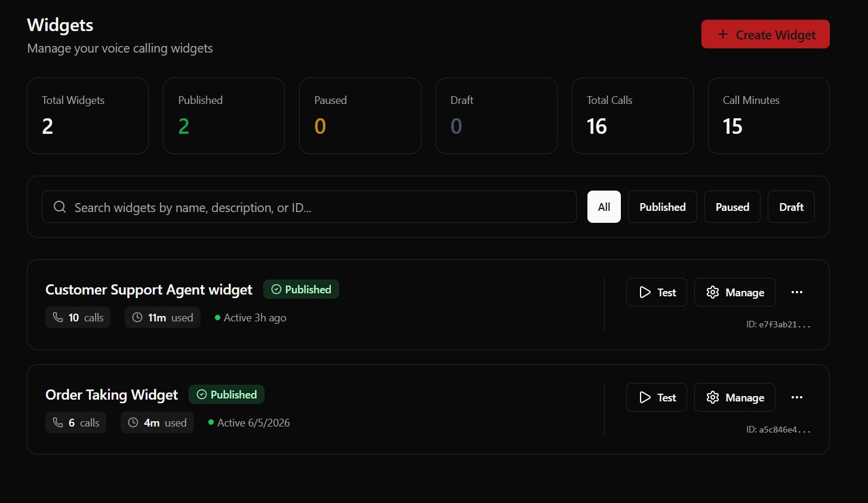Click the Active 6/5/2026 status text

pyautogui.click(x=254, y=422)
